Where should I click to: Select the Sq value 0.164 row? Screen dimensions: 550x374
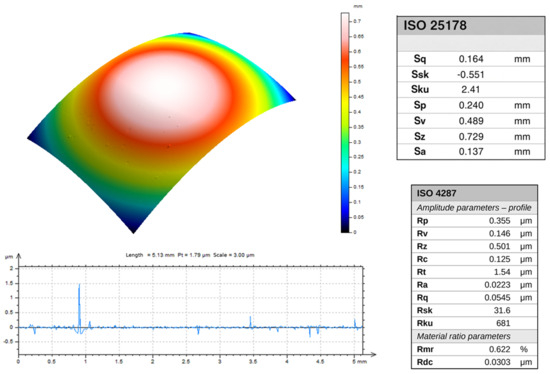click(471, 59)
